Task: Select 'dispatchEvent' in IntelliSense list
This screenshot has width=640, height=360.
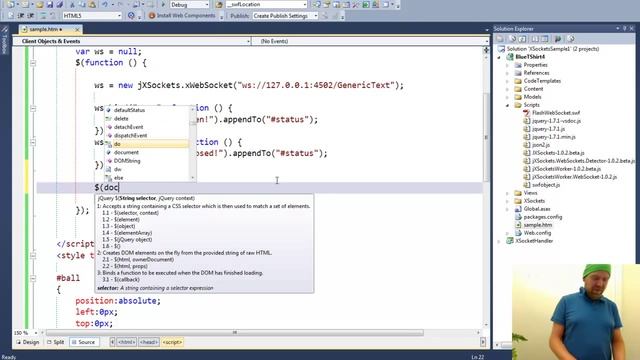Action: (x=130, y=136)
